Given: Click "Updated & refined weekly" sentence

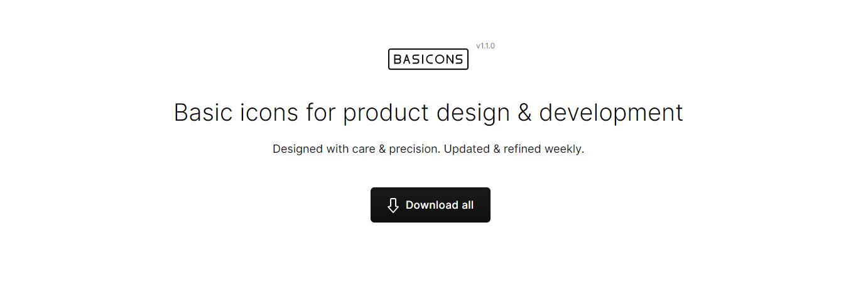Looking at the screenshot, I should coord(514,149).
